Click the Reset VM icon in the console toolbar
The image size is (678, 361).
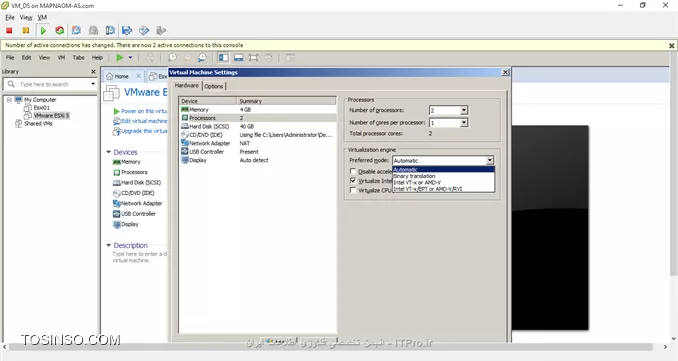tap(60, 30)
